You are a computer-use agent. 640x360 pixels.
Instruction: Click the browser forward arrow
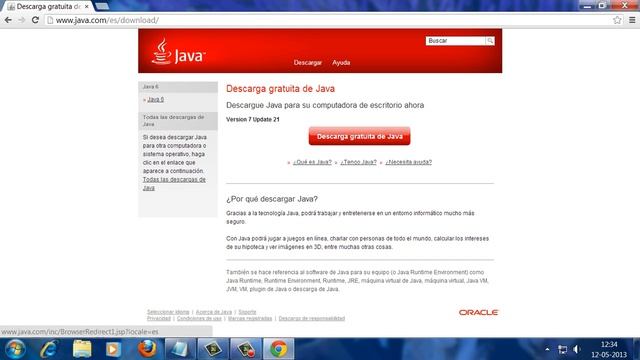tap(22, 20)
